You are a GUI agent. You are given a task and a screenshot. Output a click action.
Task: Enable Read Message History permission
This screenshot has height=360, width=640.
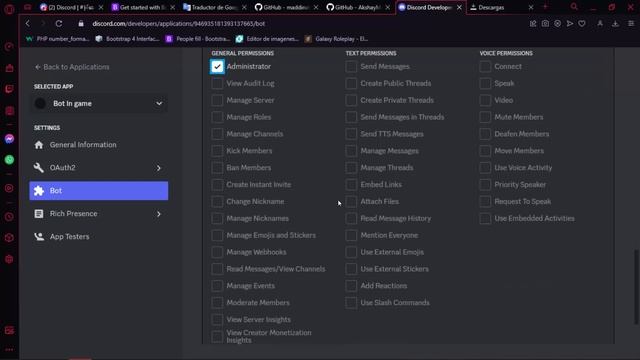(x=351, y=218)
